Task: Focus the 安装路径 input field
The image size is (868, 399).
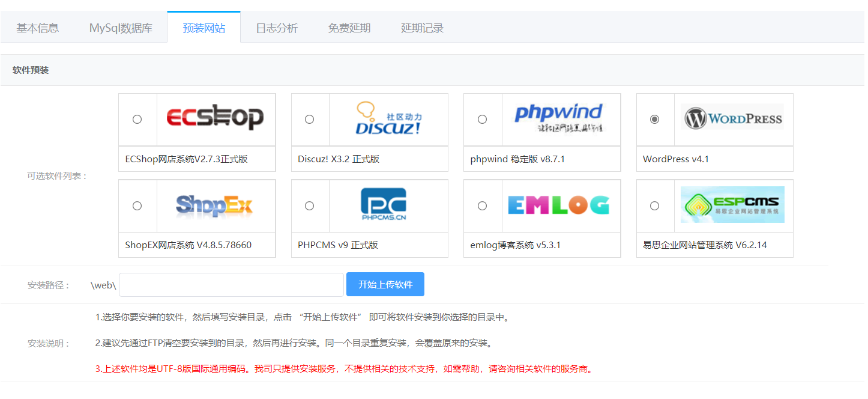Action: click(231, 285)
